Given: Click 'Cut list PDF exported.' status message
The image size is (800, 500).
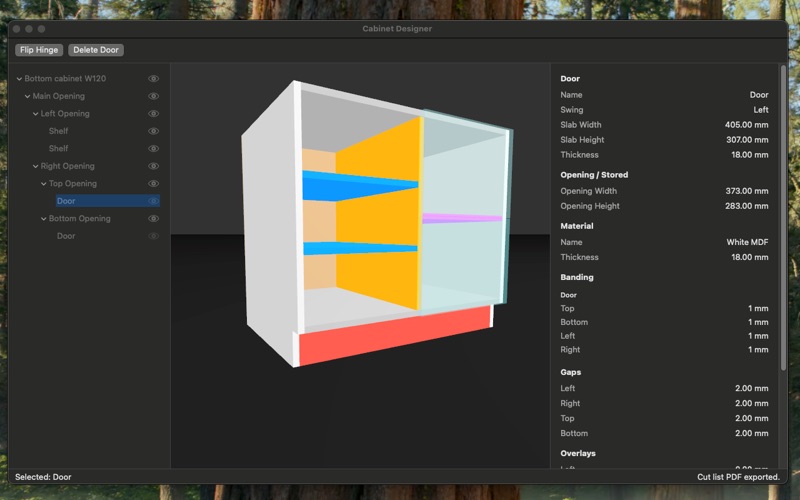Looking at the screenshot, I should pyautogui.click(x=738, y=477).
